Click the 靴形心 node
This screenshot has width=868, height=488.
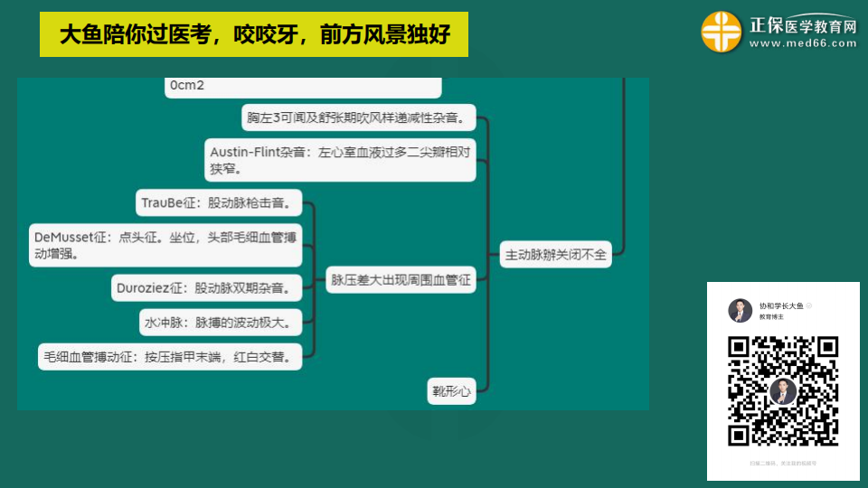pyautogui.click(x=451, y=391)
